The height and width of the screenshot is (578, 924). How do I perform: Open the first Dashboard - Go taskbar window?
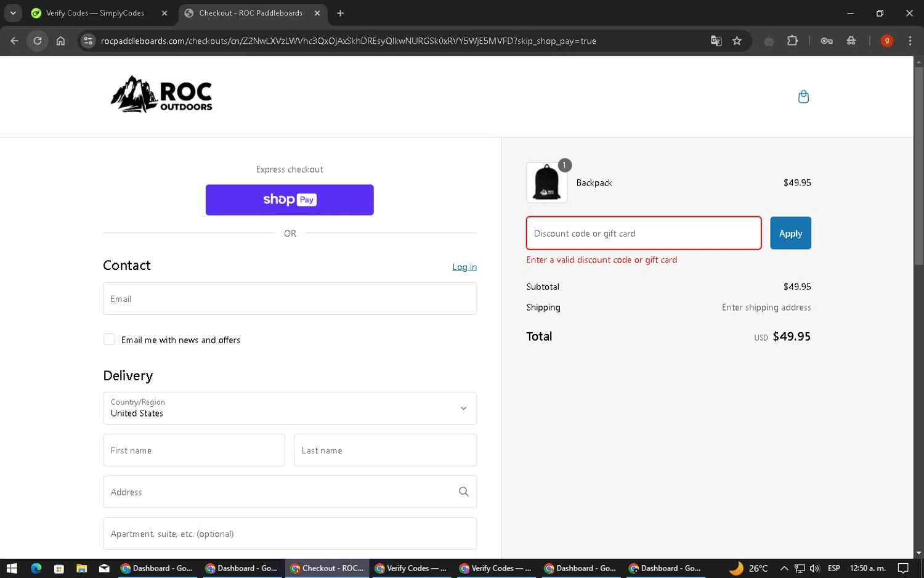[157, 568]
